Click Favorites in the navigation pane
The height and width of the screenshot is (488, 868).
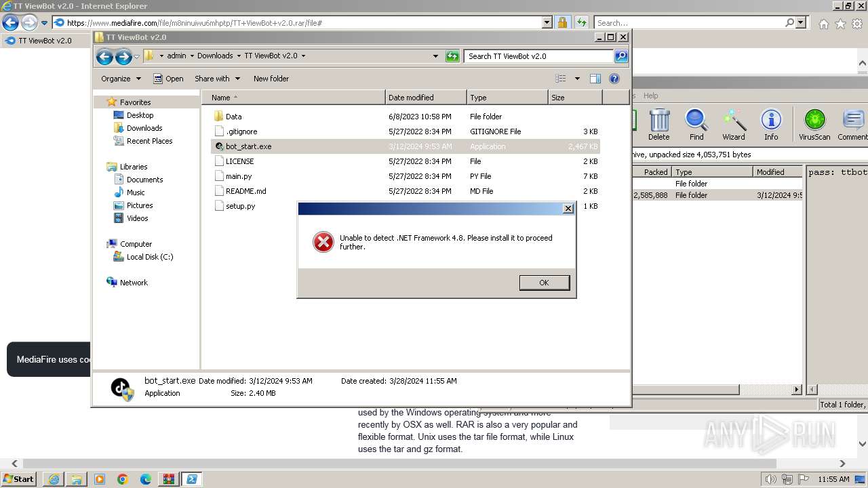(135, 102)
